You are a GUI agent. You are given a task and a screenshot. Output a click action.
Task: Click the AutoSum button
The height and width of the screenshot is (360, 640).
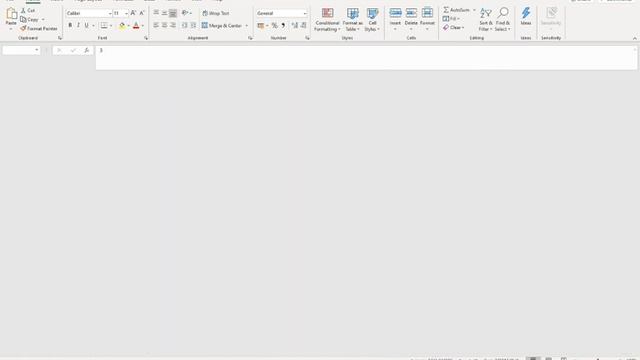[456, 9]
